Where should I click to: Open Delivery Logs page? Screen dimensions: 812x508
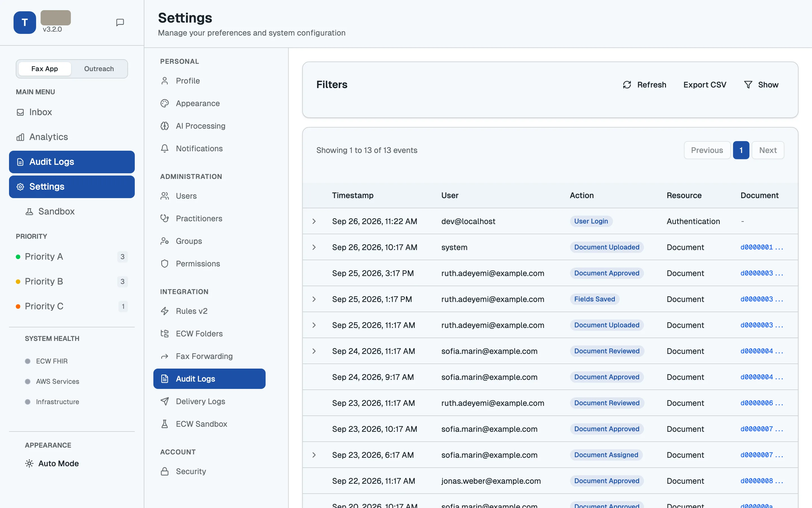(x=209, y=401)
